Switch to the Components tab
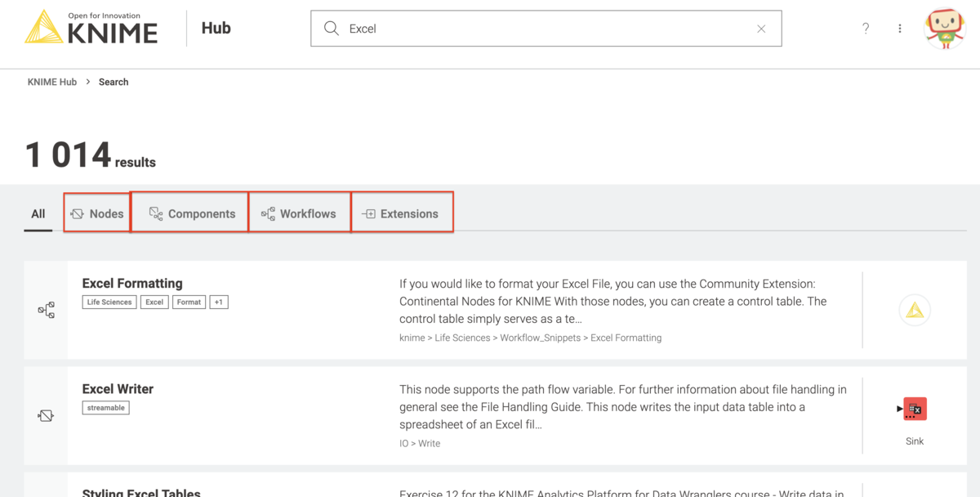This screenshot has width=980, height=497. tap(191, 214)
